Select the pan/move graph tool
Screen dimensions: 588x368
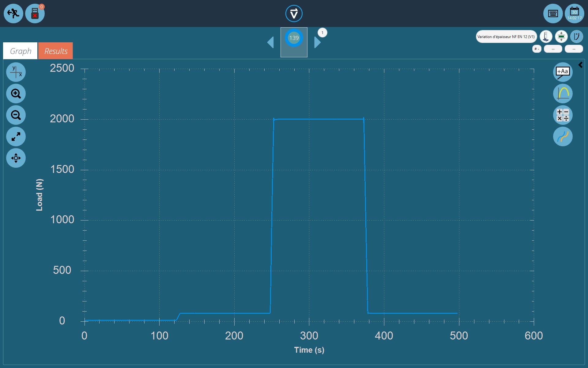16,158
